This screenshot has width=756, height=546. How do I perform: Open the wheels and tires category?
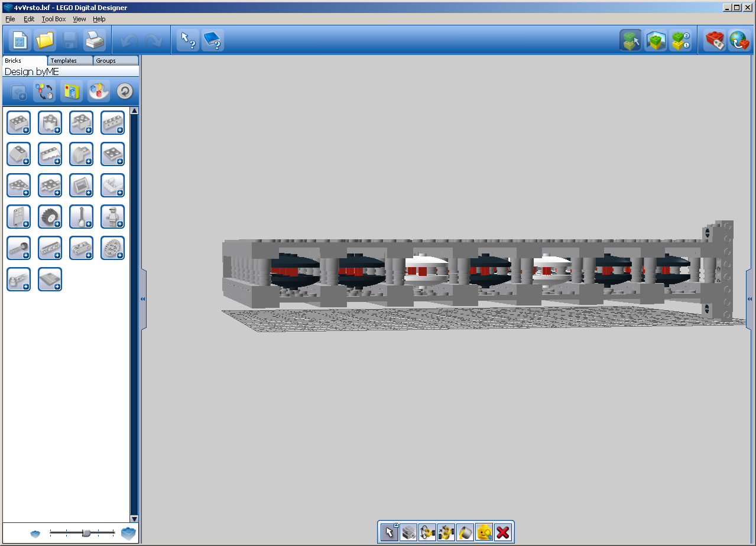pyautogui.click(x=50, y=216)
